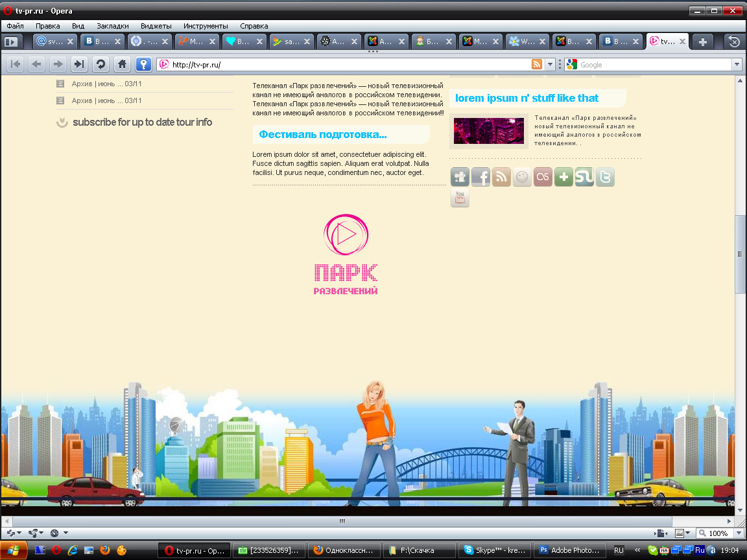
Task: Open 'Фестиваль подготовка...' heading link
Action: click(x=322, y=134)
